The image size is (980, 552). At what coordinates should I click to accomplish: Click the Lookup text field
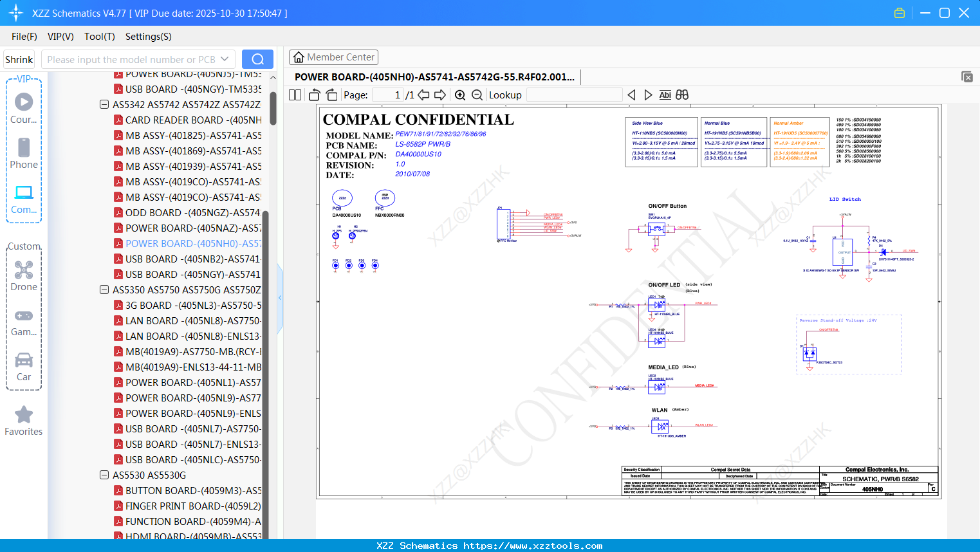point(574,95)
